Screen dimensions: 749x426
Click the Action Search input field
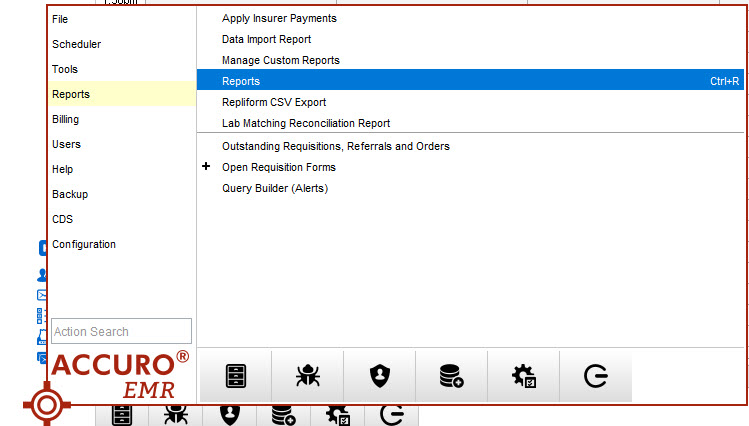[120, 332]
